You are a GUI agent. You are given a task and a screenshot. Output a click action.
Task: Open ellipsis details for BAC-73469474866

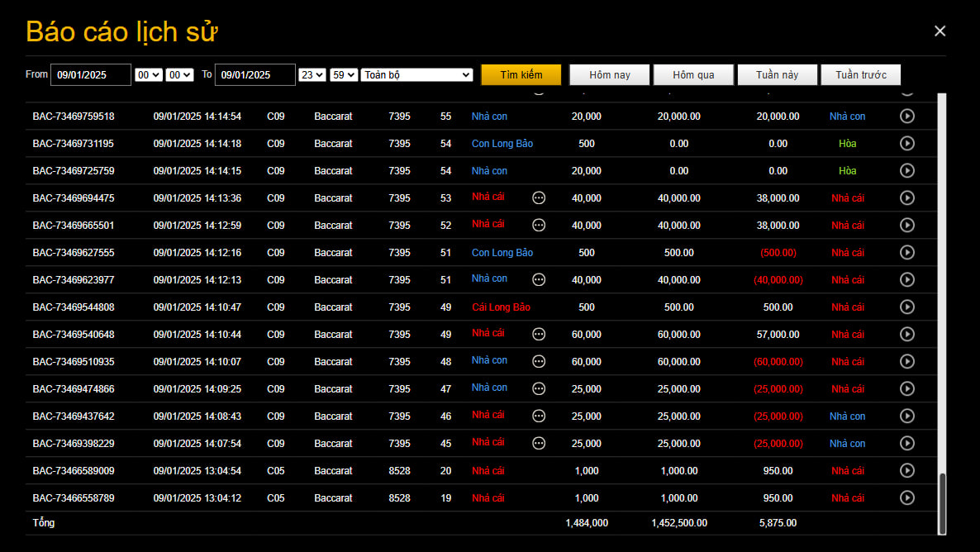[x=539, y=389]
